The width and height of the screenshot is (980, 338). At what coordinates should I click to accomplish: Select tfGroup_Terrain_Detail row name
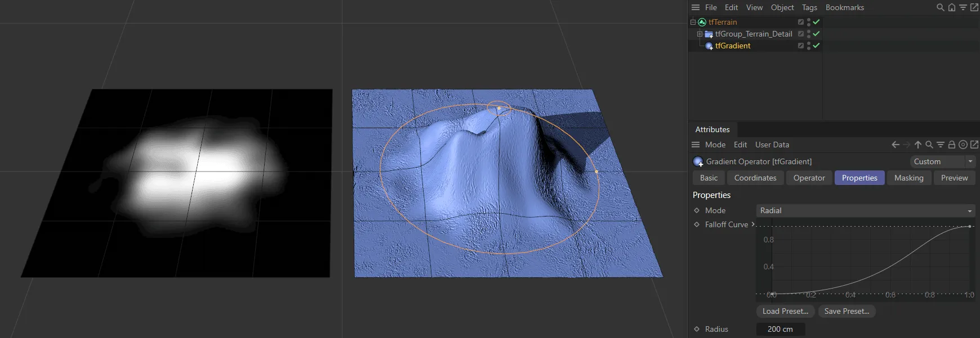(754, 34)
